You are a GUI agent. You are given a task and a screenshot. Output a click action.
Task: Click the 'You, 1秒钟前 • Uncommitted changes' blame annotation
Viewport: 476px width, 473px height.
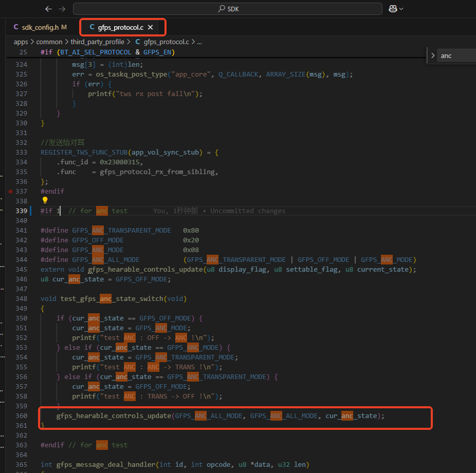pyautogui.click(x=219, y=211)
